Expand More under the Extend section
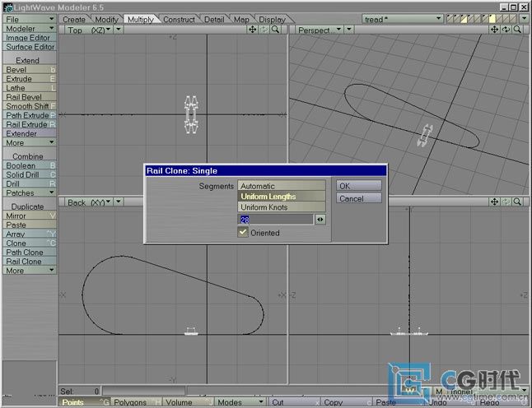Screen dimensions: 532x408 click(30, 142)
